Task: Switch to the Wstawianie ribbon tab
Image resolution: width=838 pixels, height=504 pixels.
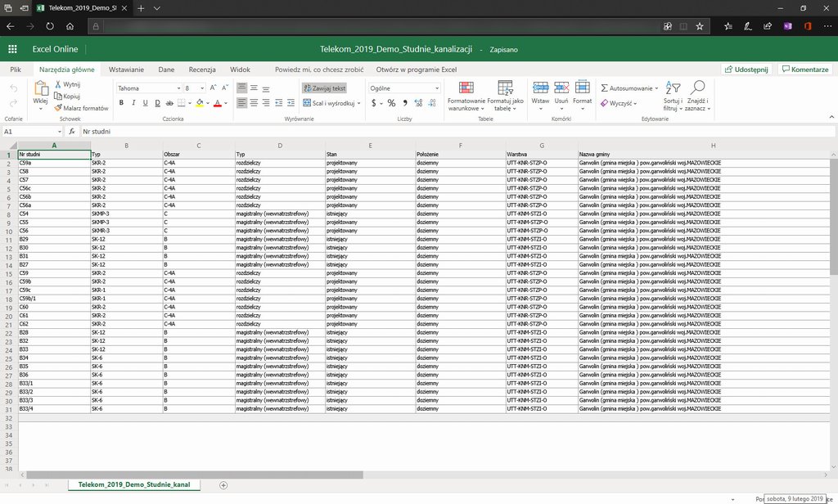Action: coord(126,70)
